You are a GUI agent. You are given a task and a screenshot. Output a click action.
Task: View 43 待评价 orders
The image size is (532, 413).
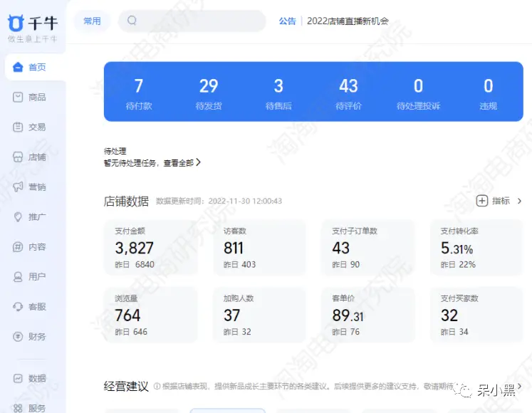point(348,93)
